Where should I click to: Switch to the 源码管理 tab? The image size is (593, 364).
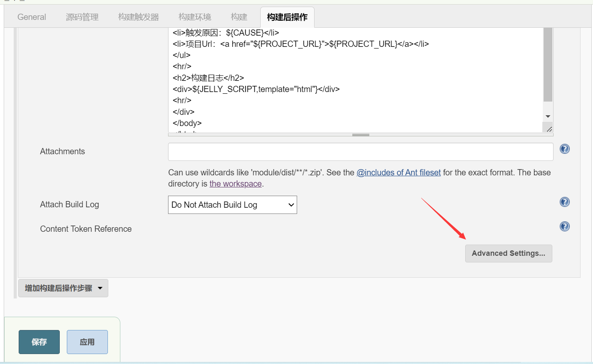pos(82,17)
